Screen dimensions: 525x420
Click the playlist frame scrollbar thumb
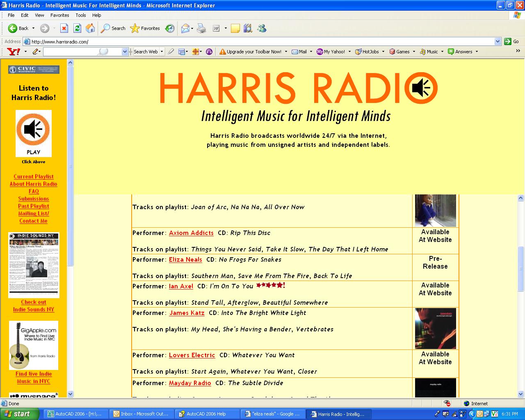(521, 269)
